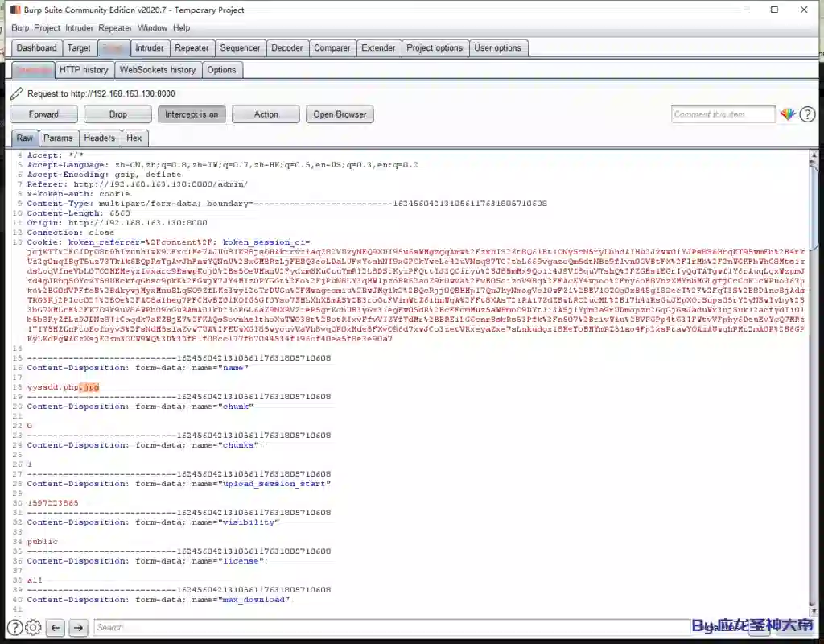This screenshot has width=824, height=644.
Task: Click the Accept-Encoding: gzip, deflate line
Action: [x=104, y=175]
